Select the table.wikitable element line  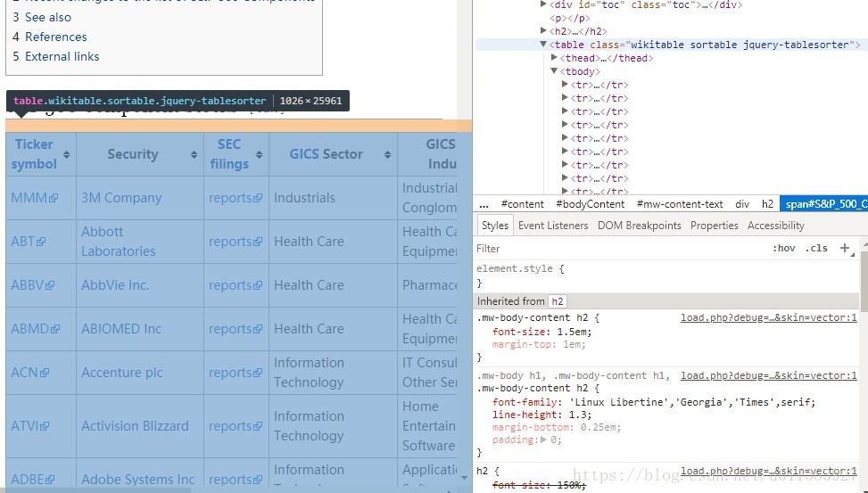point(672,45)
